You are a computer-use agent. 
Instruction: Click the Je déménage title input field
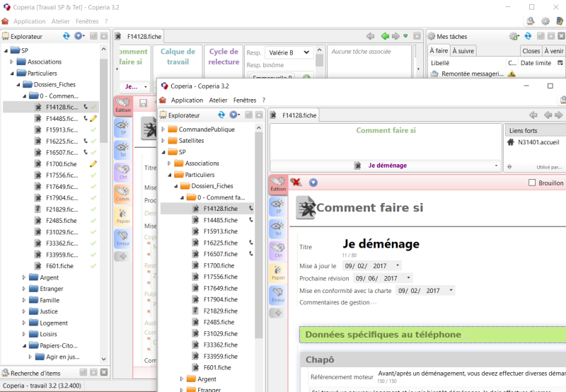pyautogui.click(x=381, y=243)
